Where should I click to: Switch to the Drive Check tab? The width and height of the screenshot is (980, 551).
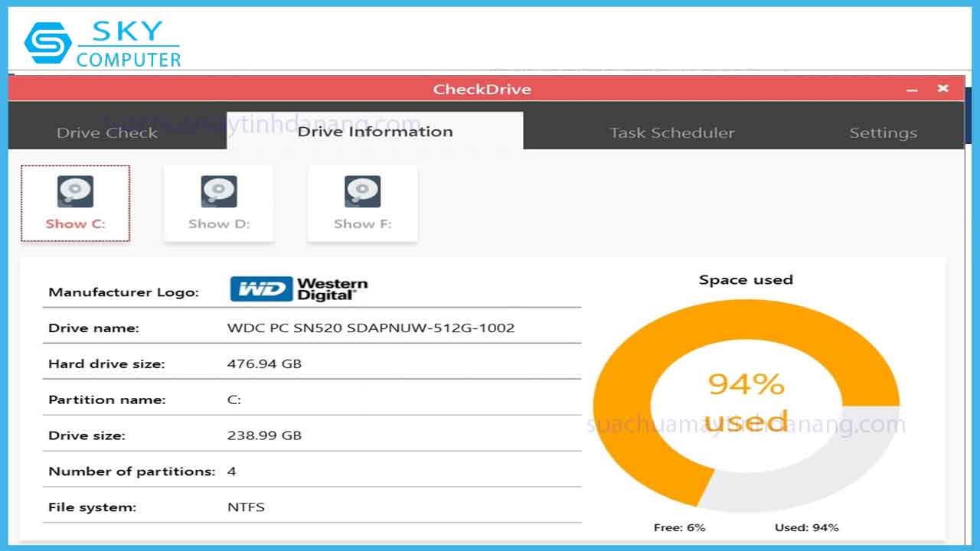[x=107, y=132]
